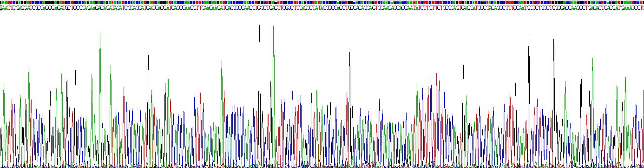Select the TTTG bases in the sequence text
Viewport: 644px width, 168px height.
coord(511,8)
